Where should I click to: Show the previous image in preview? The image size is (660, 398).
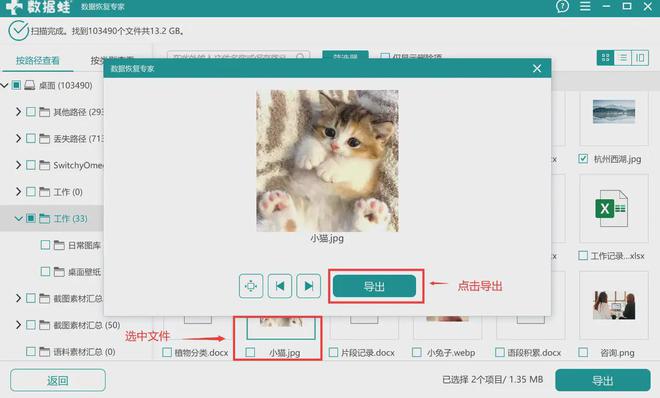280,286
